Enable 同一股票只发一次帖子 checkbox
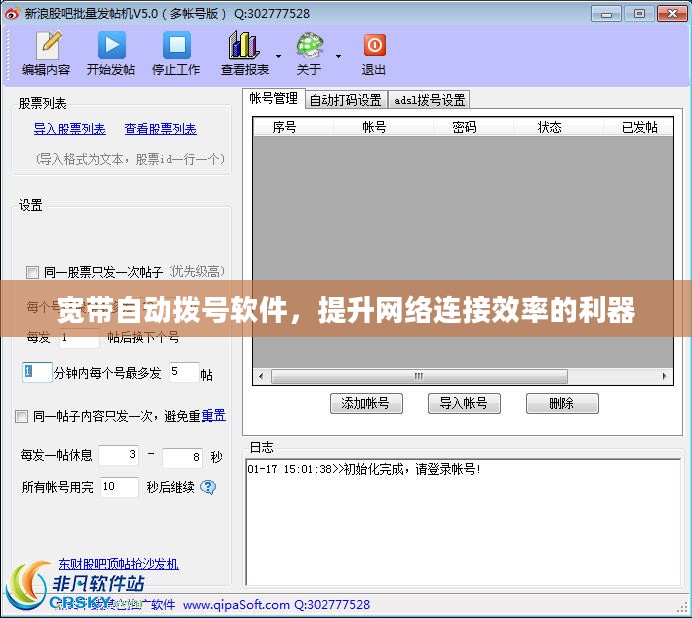 click(32, 272)
